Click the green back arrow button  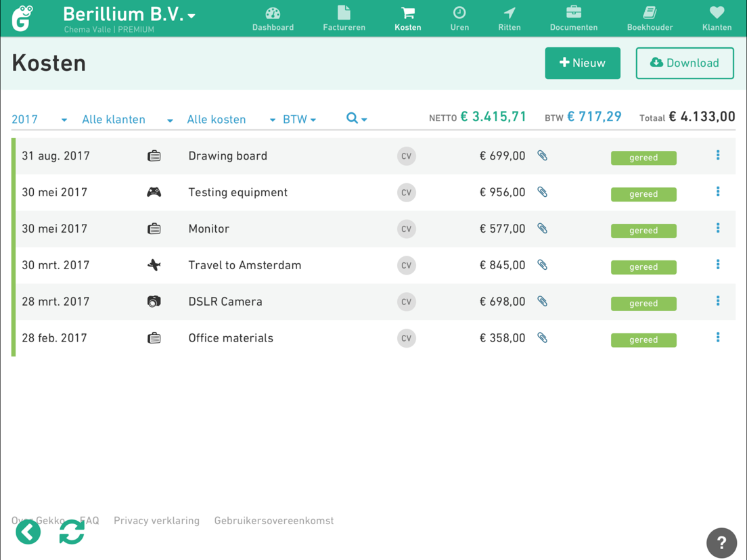coord(28,532)
